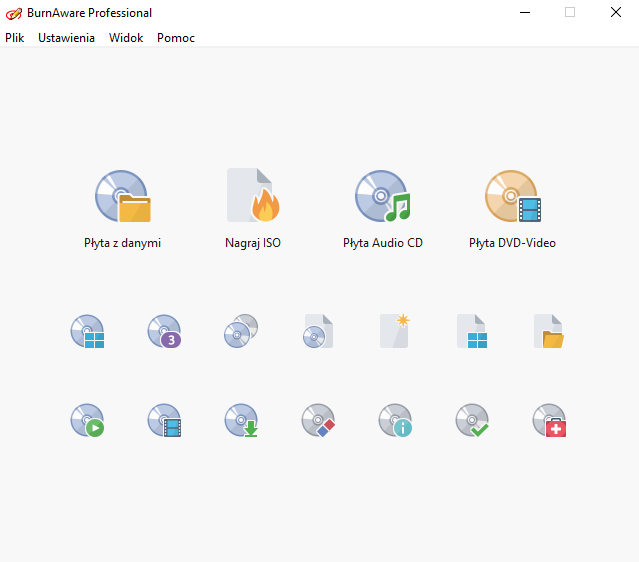Launch Nagraj ISO flame icon
Screen dimensions: 639x562
[253, 195]
